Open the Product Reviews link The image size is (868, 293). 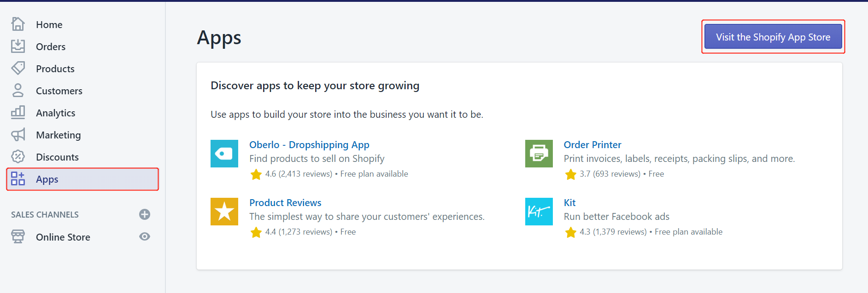tap(285, 203)
